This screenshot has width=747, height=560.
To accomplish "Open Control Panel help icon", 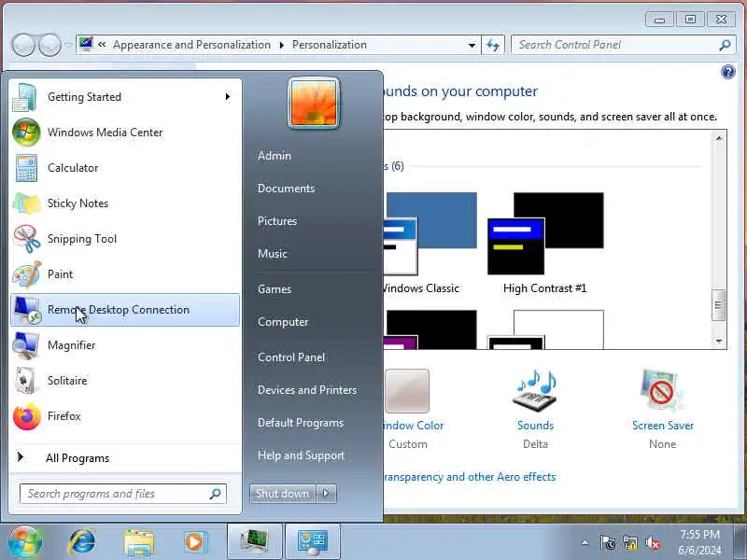I will point(728,72).
